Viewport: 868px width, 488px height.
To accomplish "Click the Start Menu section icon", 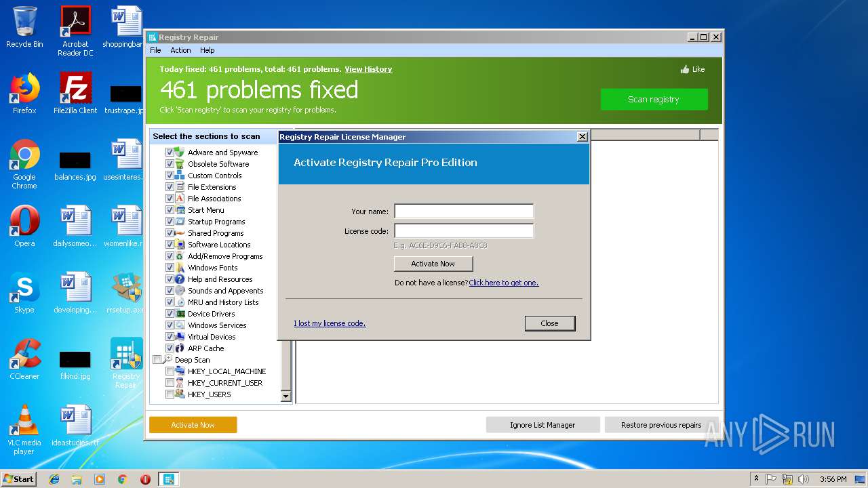I will point(180,210).
